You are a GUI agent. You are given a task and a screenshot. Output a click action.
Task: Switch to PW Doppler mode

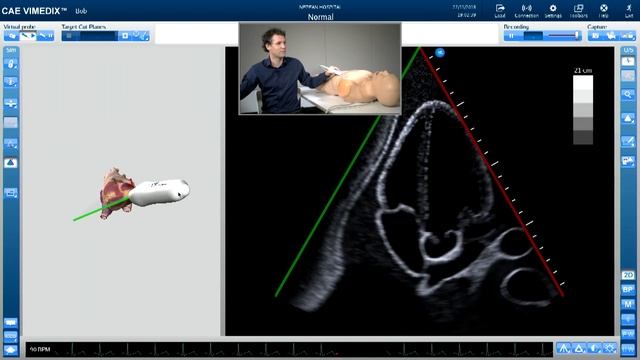pos(628,334)
